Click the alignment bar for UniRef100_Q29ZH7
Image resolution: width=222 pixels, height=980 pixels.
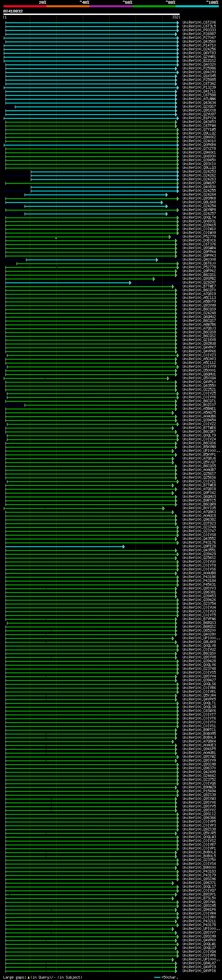(68, 283)
